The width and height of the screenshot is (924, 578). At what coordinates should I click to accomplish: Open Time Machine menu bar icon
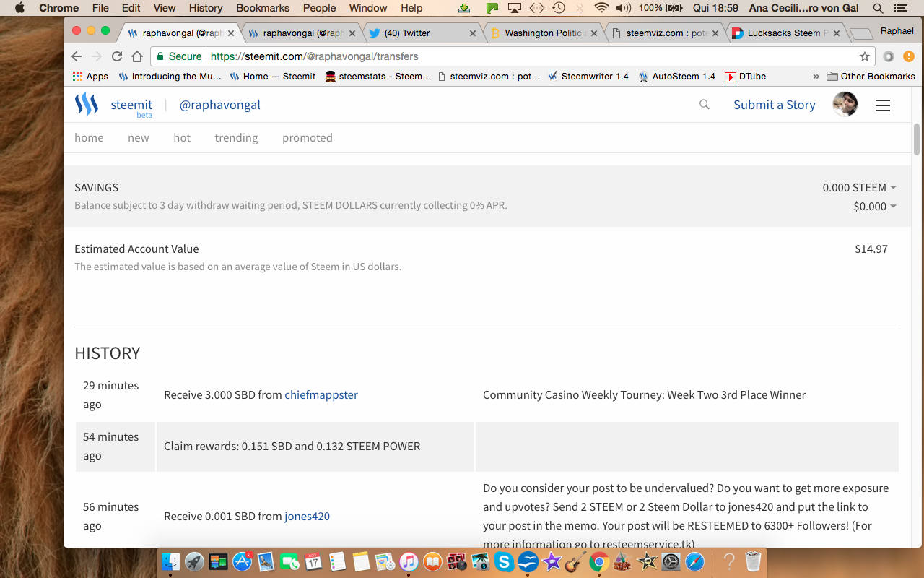[x=558, y=8]
